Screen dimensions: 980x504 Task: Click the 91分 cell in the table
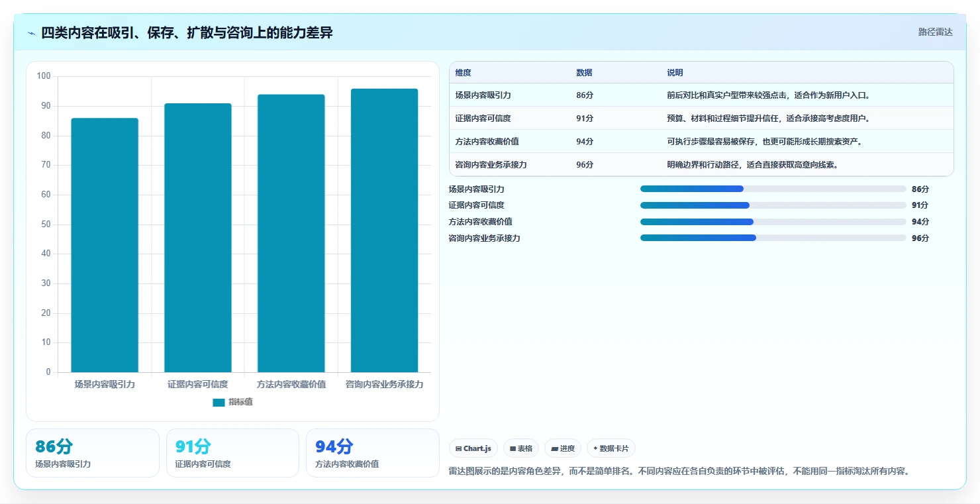(585, 119)
